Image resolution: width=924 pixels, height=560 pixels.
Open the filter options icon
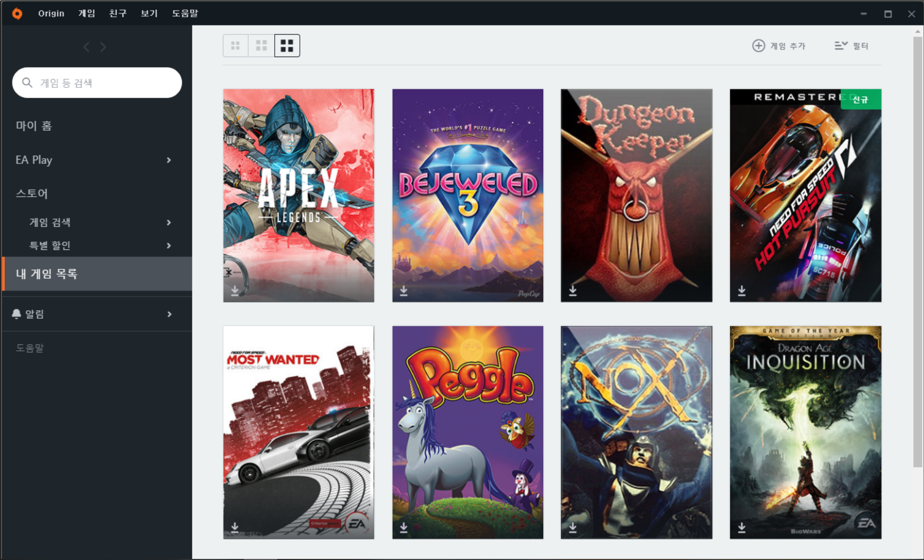click(841, 46)
